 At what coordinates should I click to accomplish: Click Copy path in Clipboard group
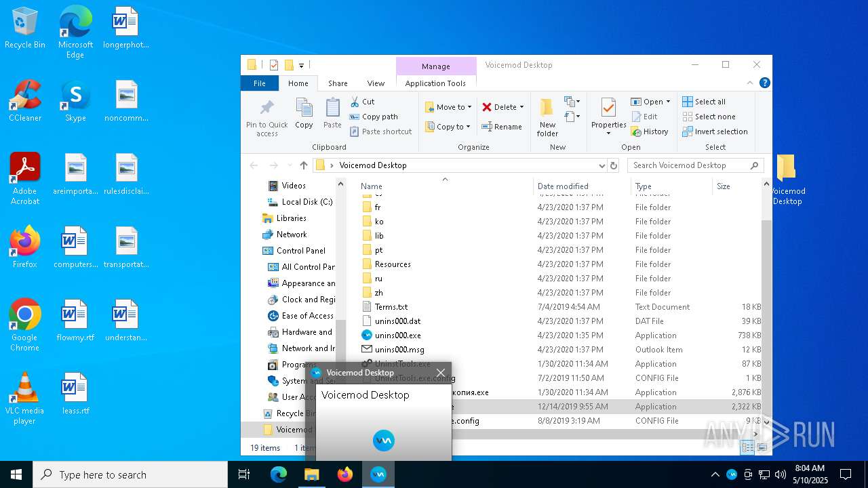click(374, 117)
